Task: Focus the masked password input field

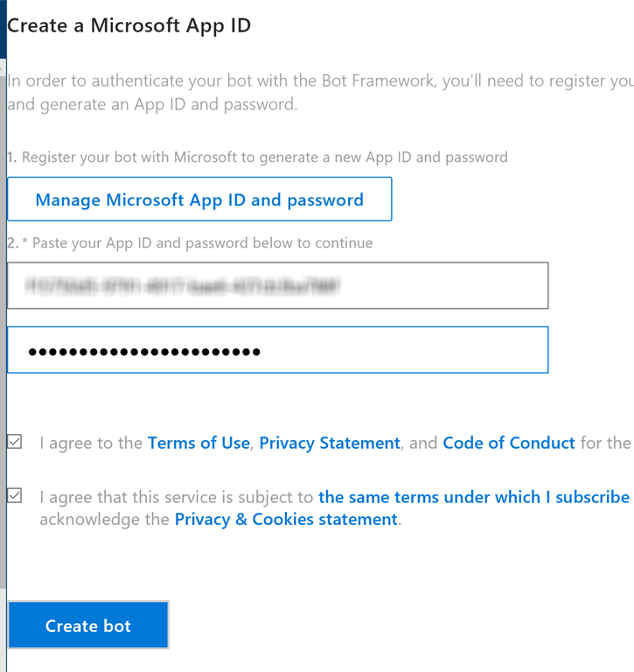Action: [277, 350]
